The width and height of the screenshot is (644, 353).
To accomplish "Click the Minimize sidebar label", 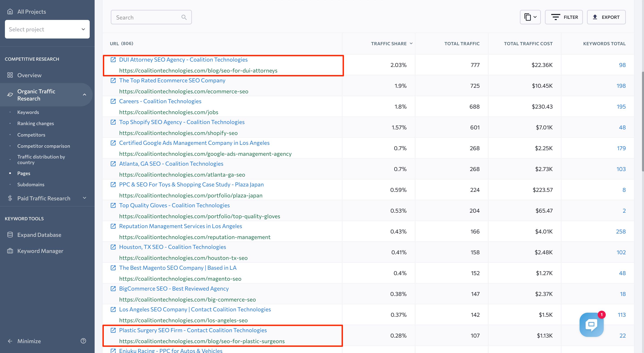I will [29, 341].
